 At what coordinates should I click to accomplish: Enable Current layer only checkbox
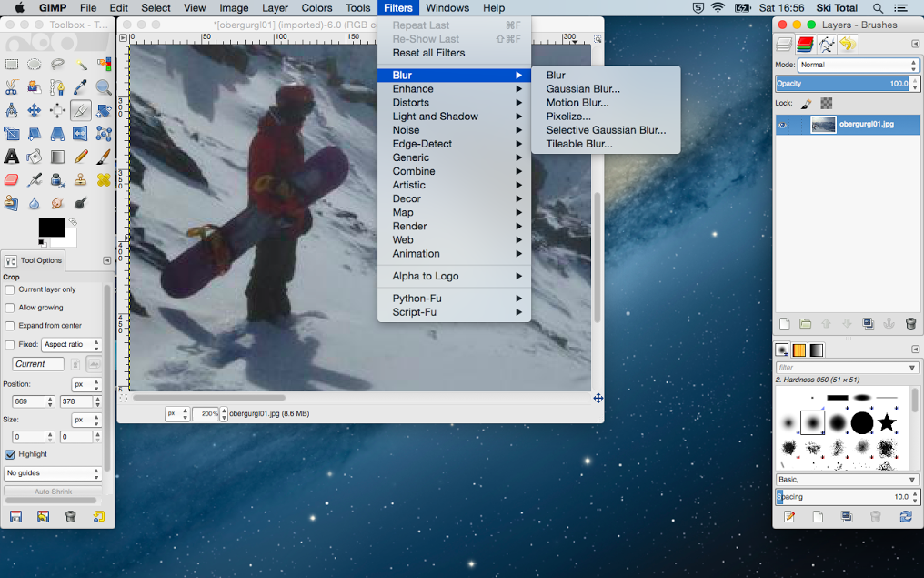pyautogui.click(x=10, y=289)
